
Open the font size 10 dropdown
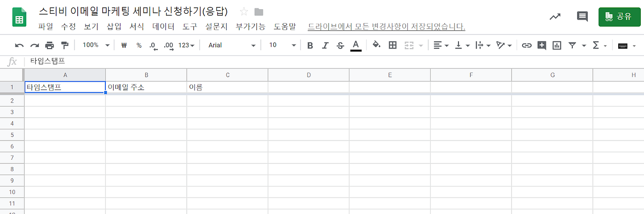click(x=282, y=45)
